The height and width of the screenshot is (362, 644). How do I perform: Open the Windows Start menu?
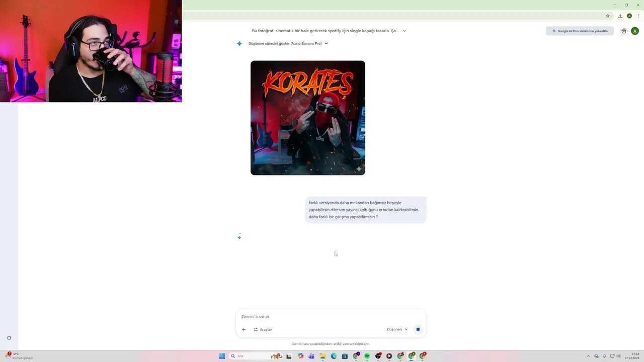222,356
